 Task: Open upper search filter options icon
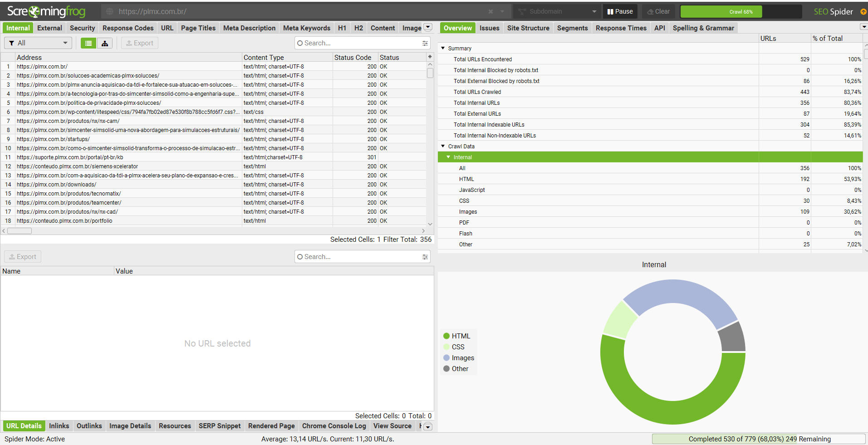(425, 43)
